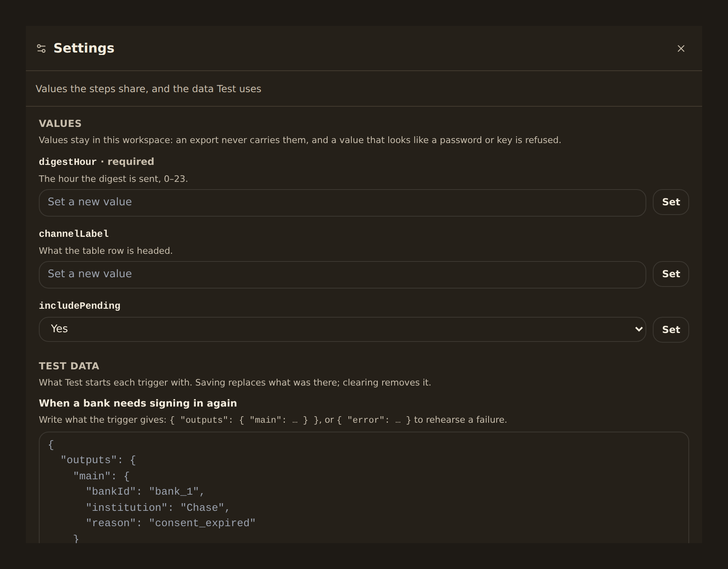Screen dimensions: 728x569
Task: Click the "TEST DATA" section heading
Action: [69, 366]
